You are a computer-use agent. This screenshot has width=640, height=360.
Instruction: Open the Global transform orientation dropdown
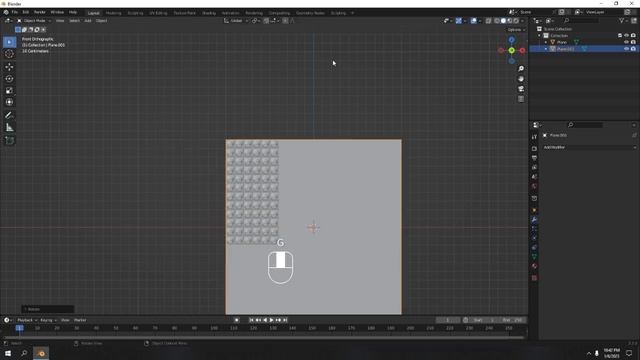[236, 21]
